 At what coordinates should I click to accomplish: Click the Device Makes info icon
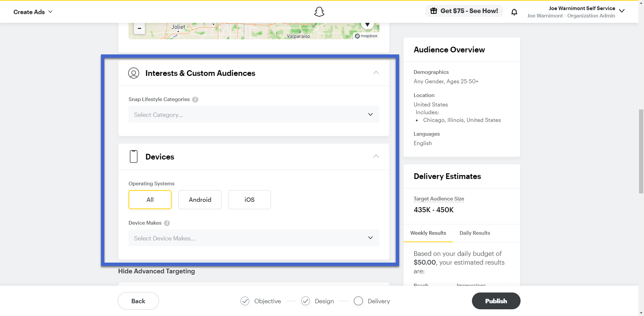[x=167, y=223]
